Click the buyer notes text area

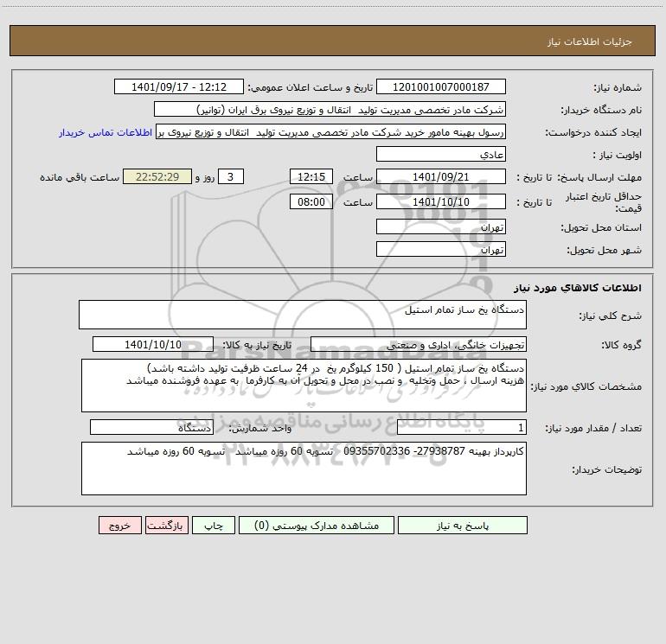click(x=304, y=469)
